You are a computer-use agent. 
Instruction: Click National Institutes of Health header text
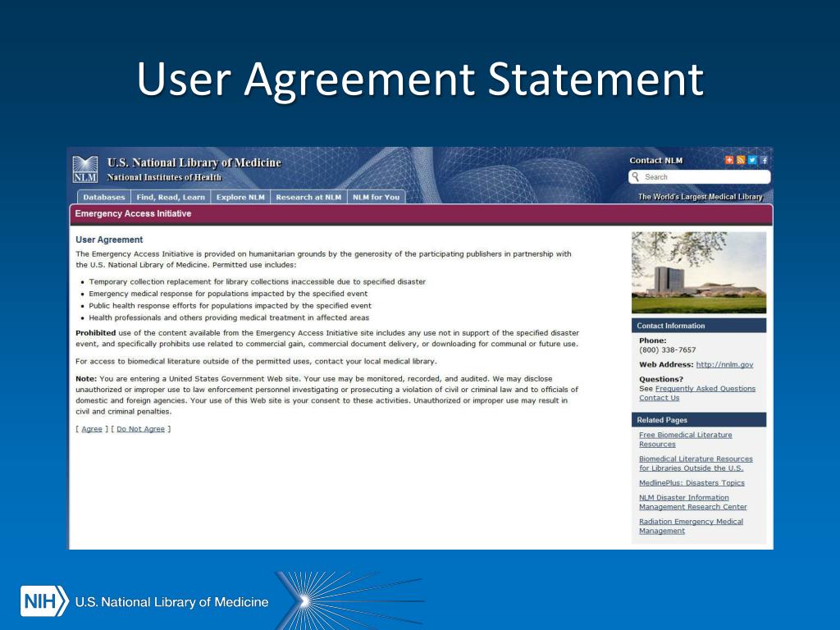(x=164, y=177)
